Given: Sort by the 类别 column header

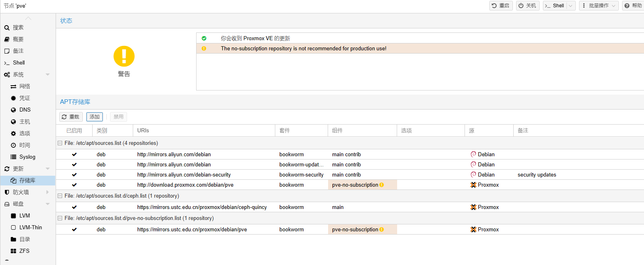Looking at the screenshot, I should click(113, 131).
